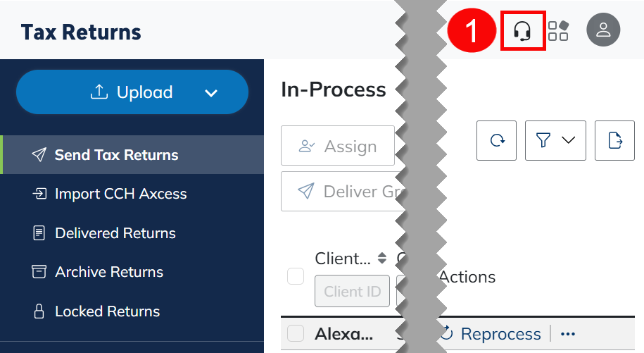Click the Assign button

[x=338, y=146]
